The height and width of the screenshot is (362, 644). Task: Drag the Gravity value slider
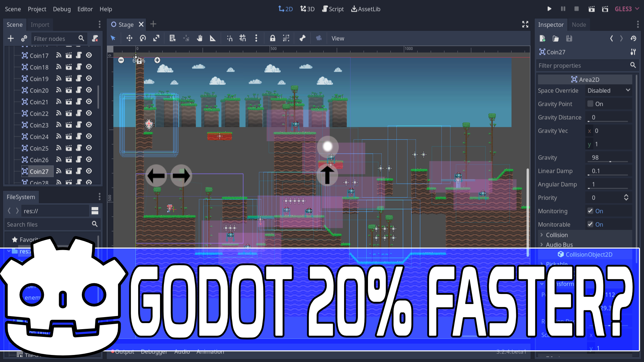click(610, 163)
